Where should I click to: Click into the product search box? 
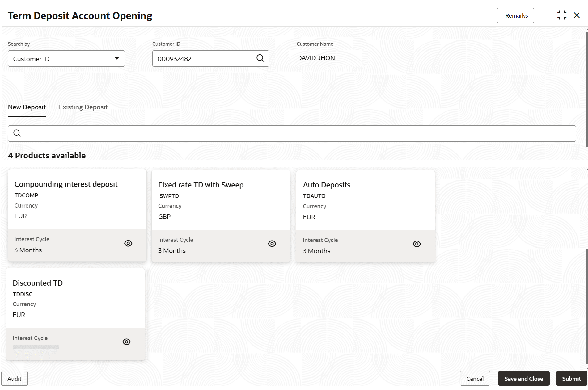click(292, 133)
